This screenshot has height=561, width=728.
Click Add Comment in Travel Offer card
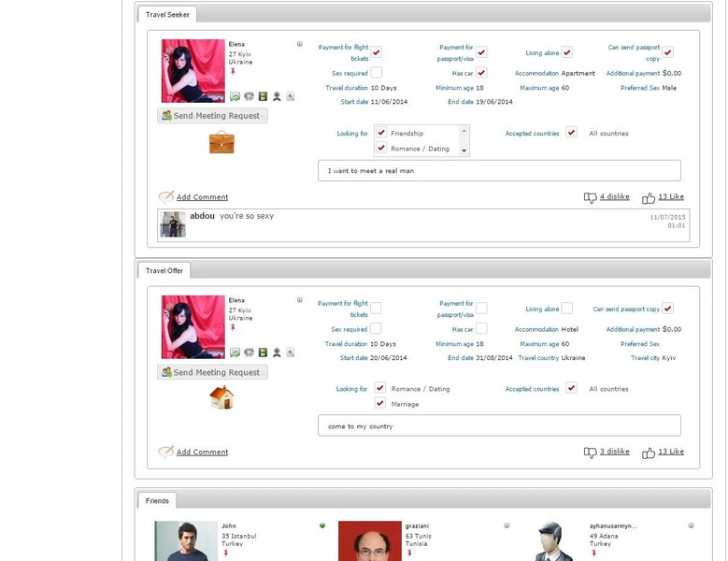[202, 452]
